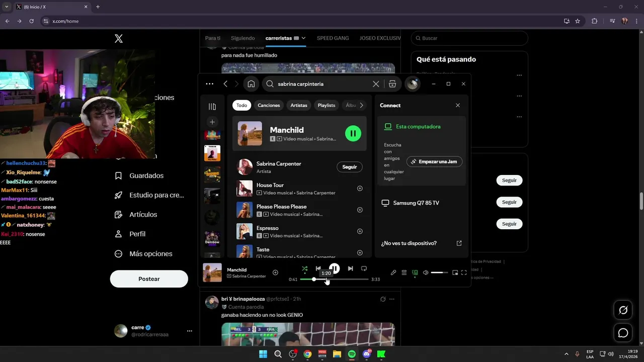
Task: Add Manchild to liked songs in player bar
Action: 275,273
